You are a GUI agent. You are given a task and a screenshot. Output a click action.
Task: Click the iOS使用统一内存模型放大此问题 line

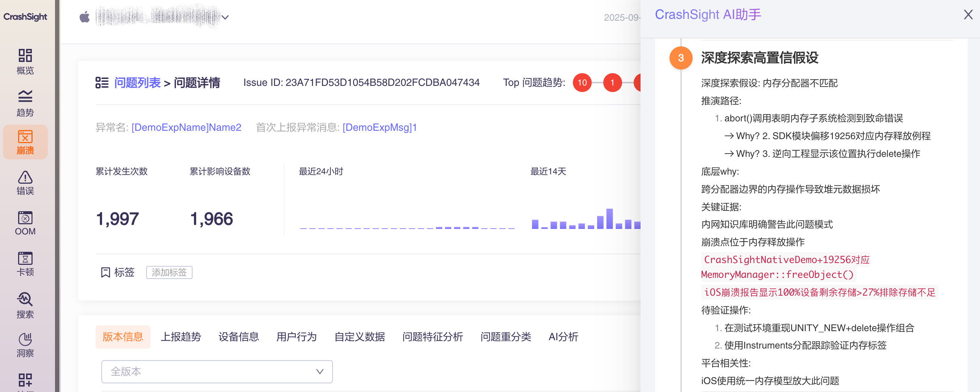[x=770, y=381]
